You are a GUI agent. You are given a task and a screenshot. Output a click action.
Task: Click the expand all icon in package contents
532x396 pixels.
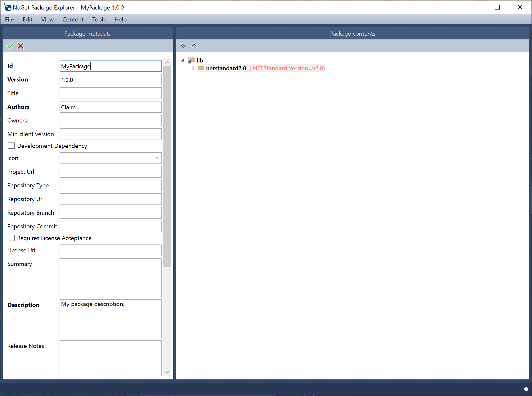[x=184, y=46]
